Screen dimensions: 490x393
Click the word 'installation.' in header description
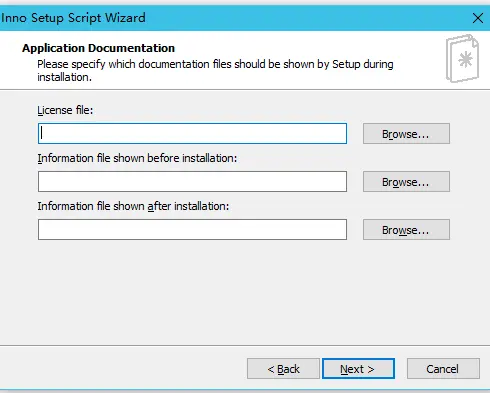pos(64,77)
